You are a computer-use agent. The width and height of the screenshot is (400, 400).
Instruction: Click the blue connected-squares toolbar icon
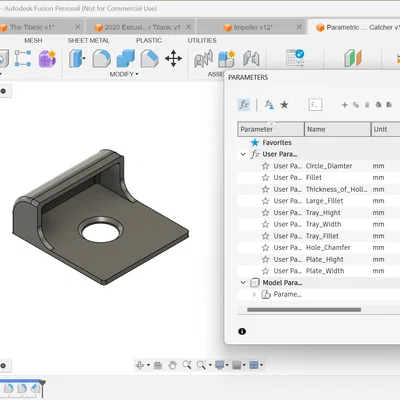point(23,59)
